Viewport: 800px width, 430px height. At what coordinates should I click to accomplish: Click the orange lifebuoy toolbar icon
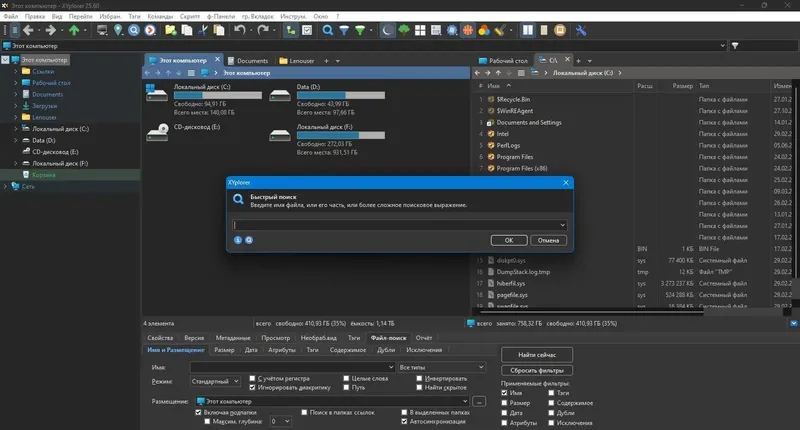[468, 31]
